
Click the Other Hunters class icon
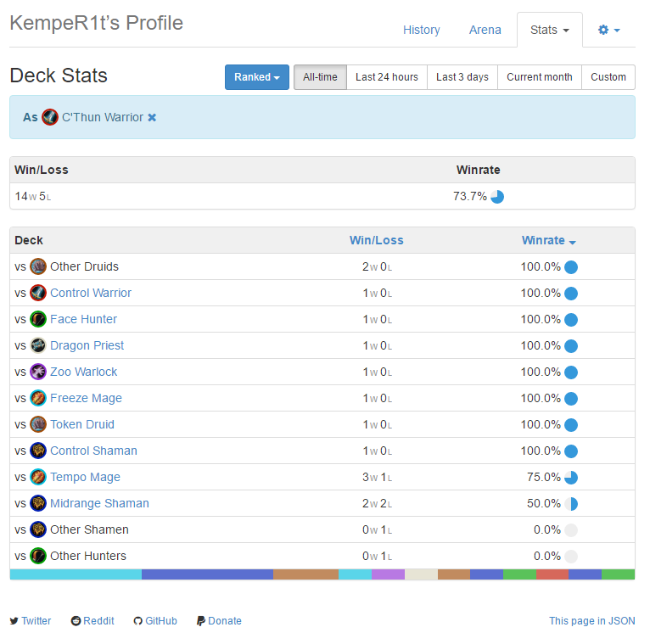pos(38,556)
